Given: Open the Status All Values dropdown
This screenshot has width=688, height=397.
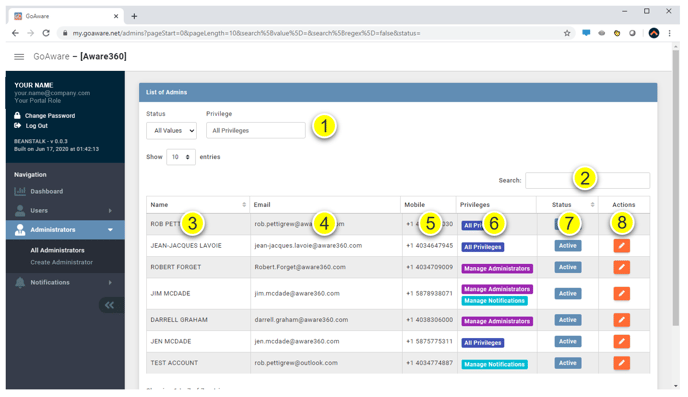Looking at the screenshot, I should pyautogui.click(x=172, y=131).
